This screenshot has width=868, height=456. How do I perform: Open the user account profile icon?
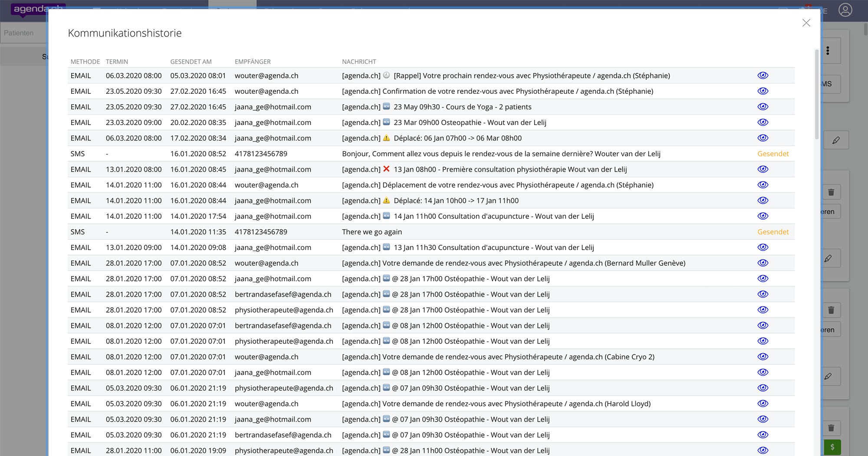(845, 10)
